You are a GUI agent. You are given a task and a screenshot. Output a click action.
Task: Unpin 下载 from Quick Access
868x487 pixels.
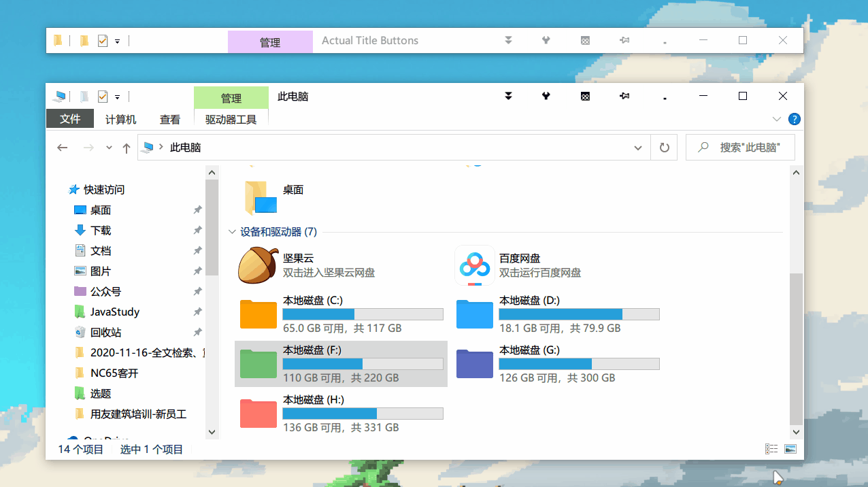[x=197, y=230]
